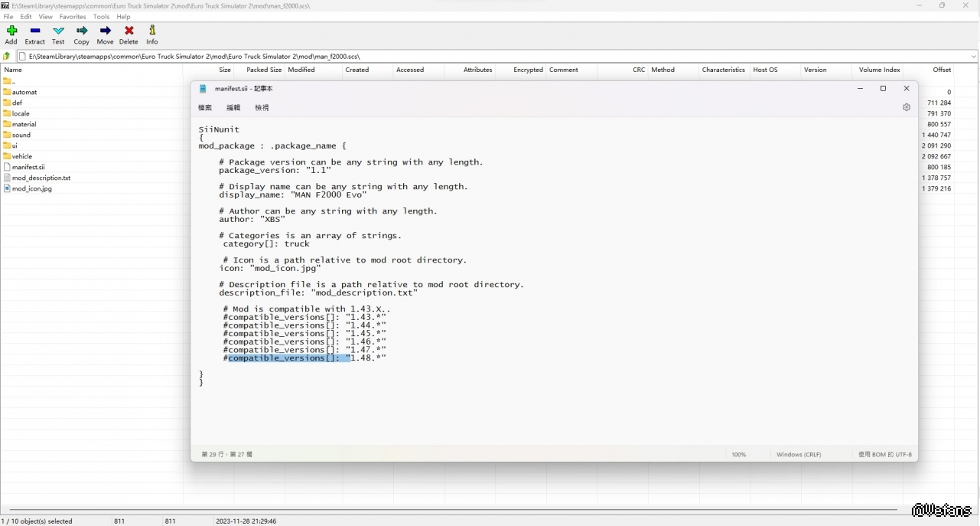Image resolution: width=980 pixels, height=526 pixels.
Task: Open the View menu in 7-Zip
Action: click(x=46, y=16)
